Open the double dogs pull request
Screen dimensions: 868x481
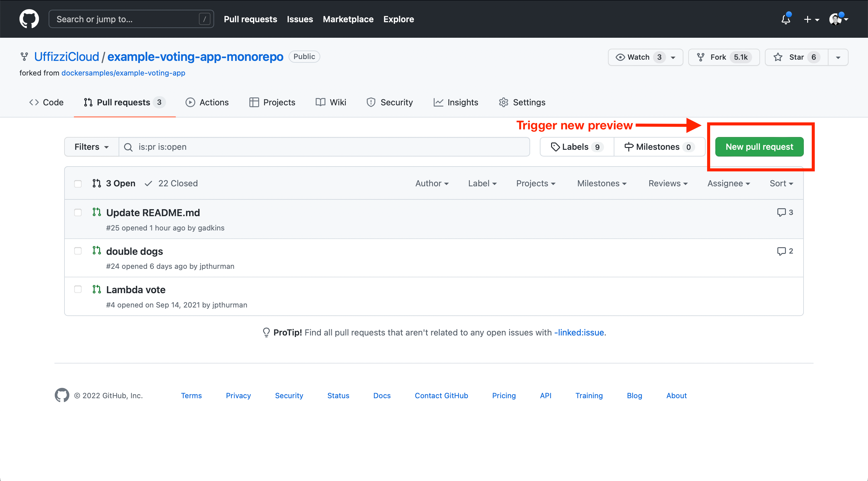[x=134, y=251]
